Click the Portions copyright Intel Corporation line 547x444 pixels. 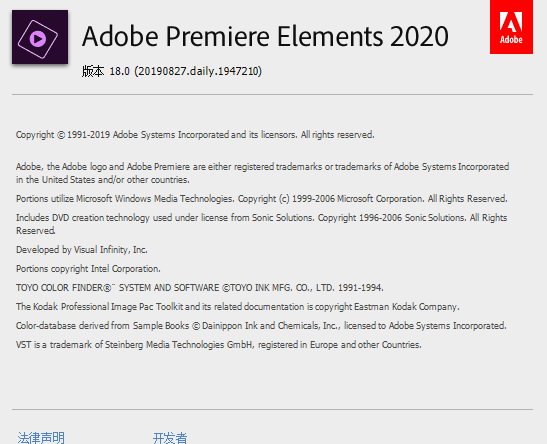pos(88,269)
